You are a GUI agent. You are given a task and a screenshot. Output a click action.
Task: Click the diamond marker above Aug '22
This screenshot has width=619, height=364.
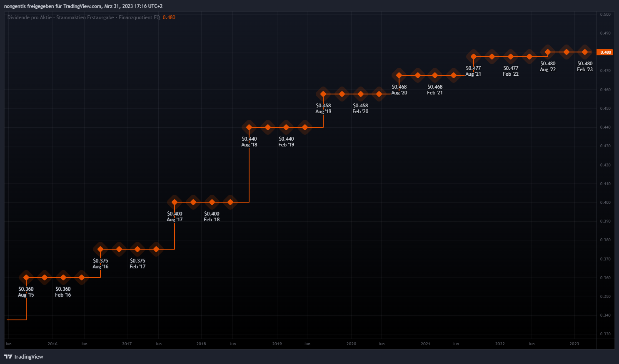(x=548, y=52)
